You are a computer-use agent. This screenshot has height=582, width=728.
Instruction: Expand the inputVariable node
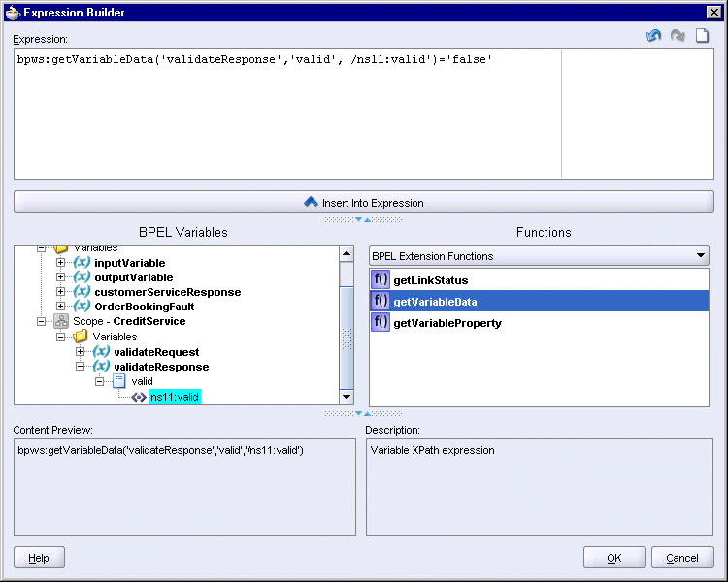pos(60,262)
